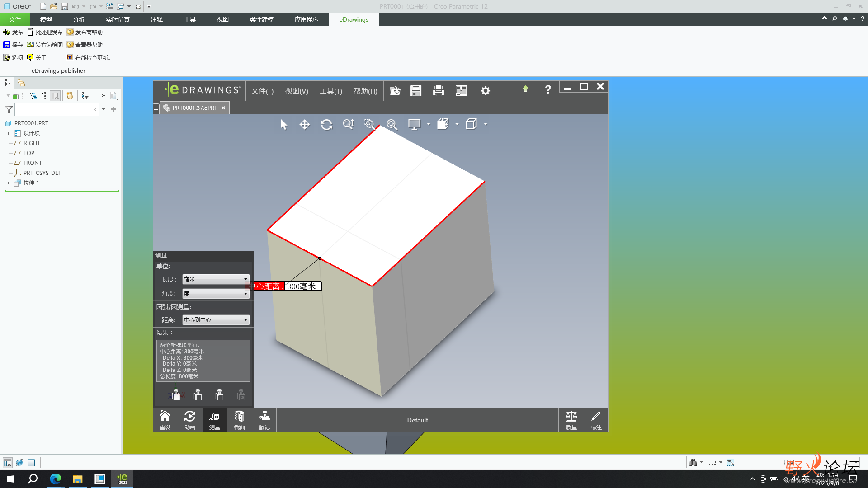Image resolution: width=868 pixels, height=488 pixels.
Task: Open the 工具(T) menu in eDrawings
Action: 330,91
